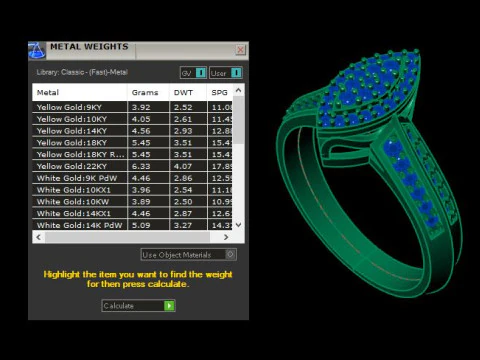Sort by the SPG column header

pos(220,92)
